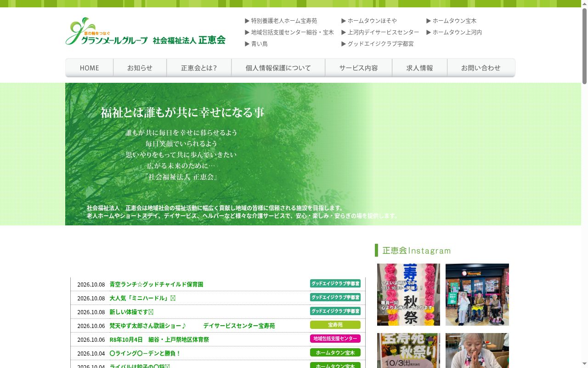
Task: Follow the 青い鳥 facility link
Action: 256,44
